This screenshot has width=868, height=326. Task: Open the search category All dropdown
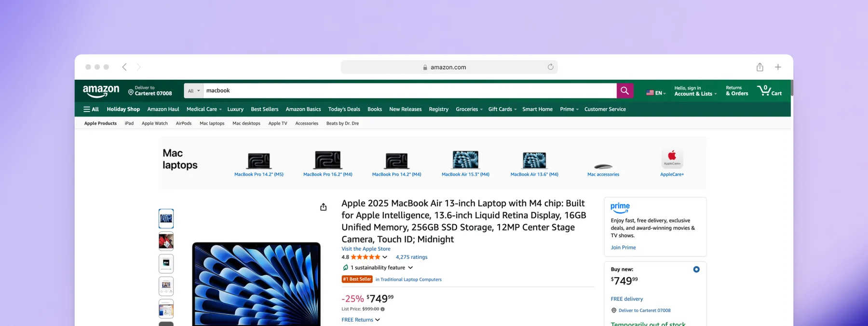(x=193, y=90)
